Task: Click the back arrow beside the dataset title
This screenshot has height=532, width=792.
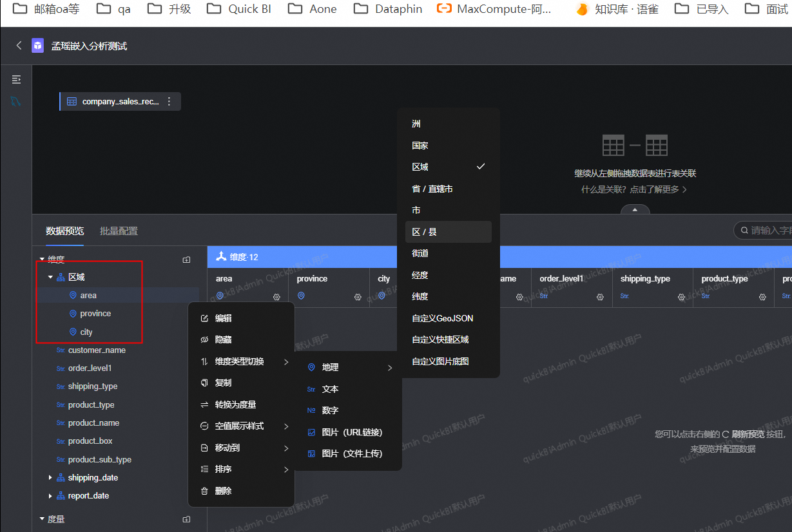Action: pos(19,45)
